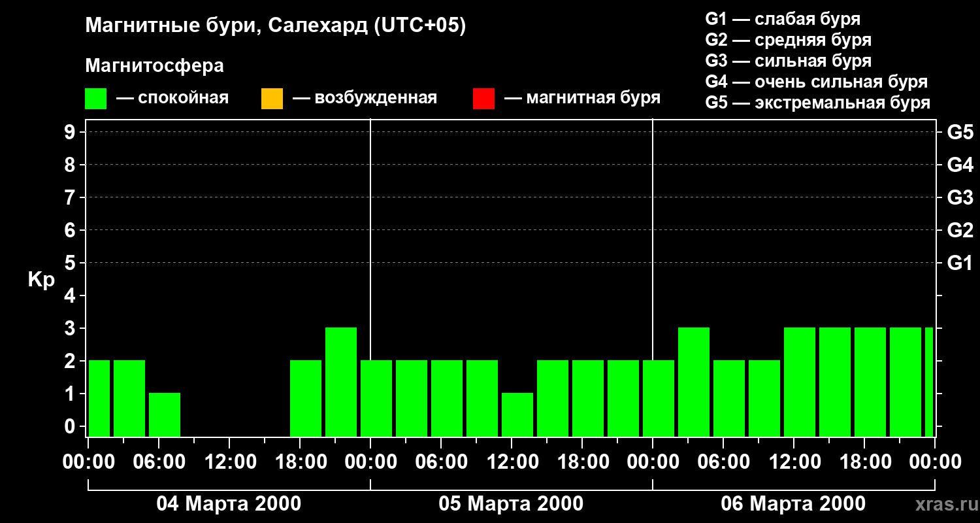
Task: Click the G5 label on the right axis
Action: pos(960,132)
